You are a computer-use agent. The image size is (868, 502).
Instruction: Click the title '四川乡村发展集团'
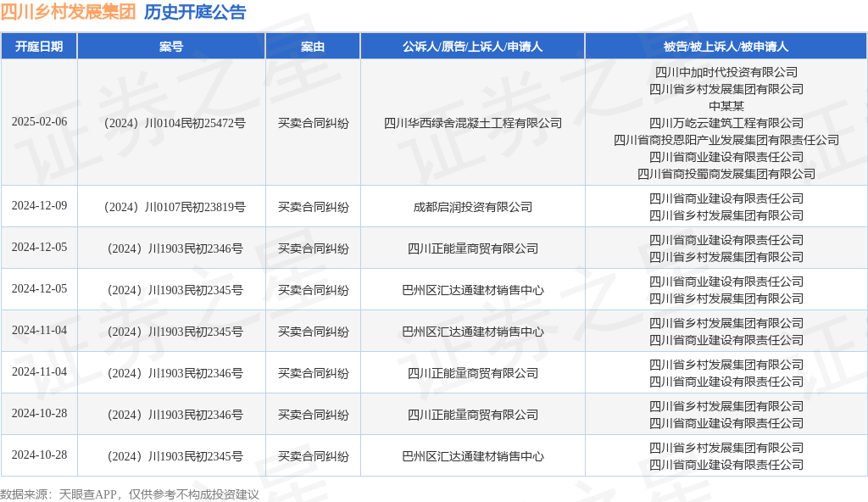[68, 12]
